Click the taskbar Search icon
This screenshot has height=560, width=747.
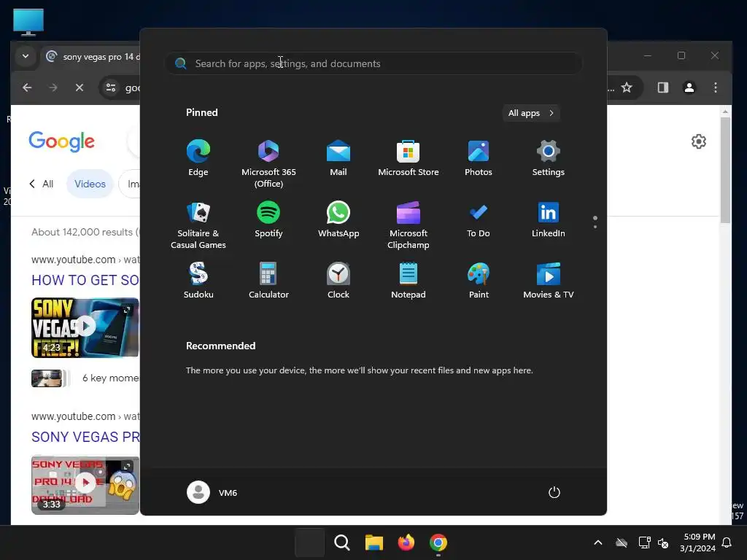coord(342,542)
